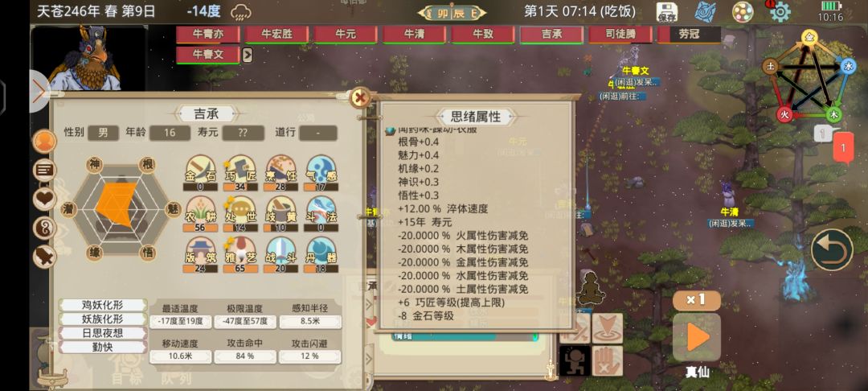Select the 农耕 skill icon

point(200,213)
